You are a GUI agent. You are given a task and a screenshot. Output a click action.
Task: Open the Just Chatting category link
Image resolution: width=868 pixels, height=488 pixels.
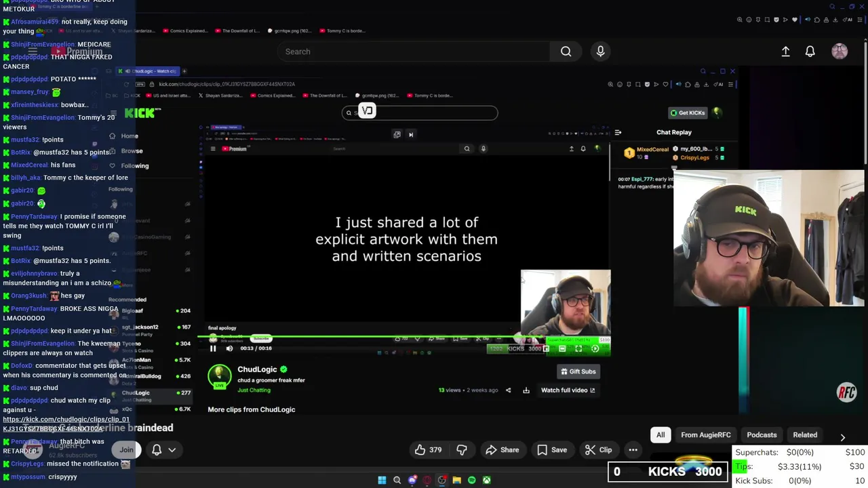coord(254,390)
